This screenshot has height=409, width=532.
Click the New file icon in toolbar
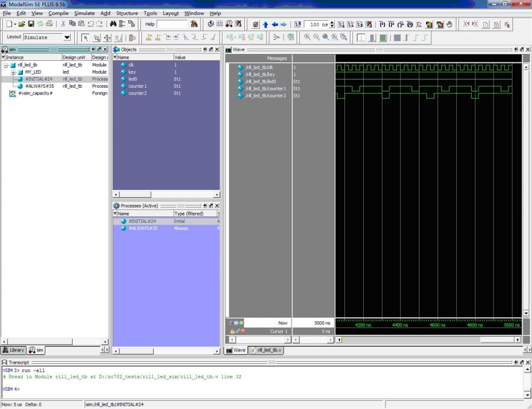click(9, 24)
